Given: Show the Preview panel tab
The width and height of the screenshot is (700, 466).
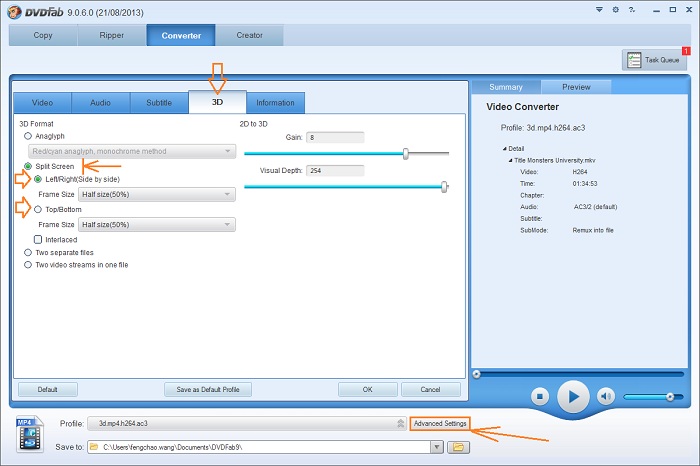Looking at the screenshot, I should [576, 87].
